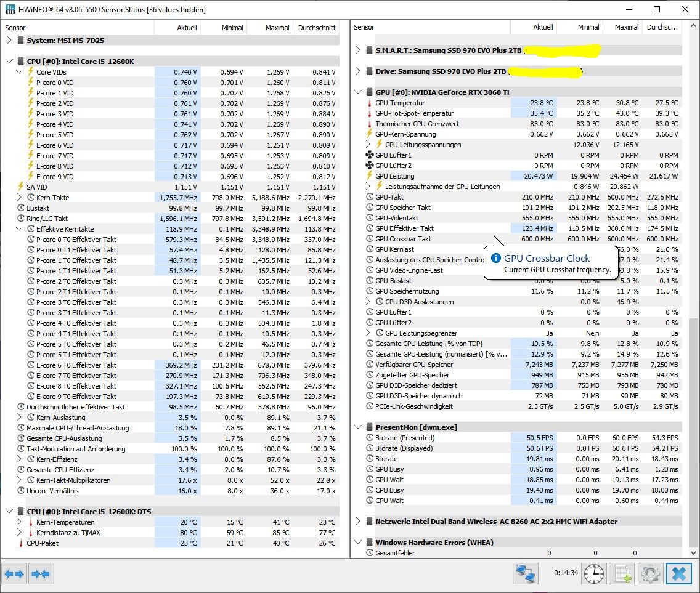Click the 20.473 W GPU Leistung value

(539, 175)
